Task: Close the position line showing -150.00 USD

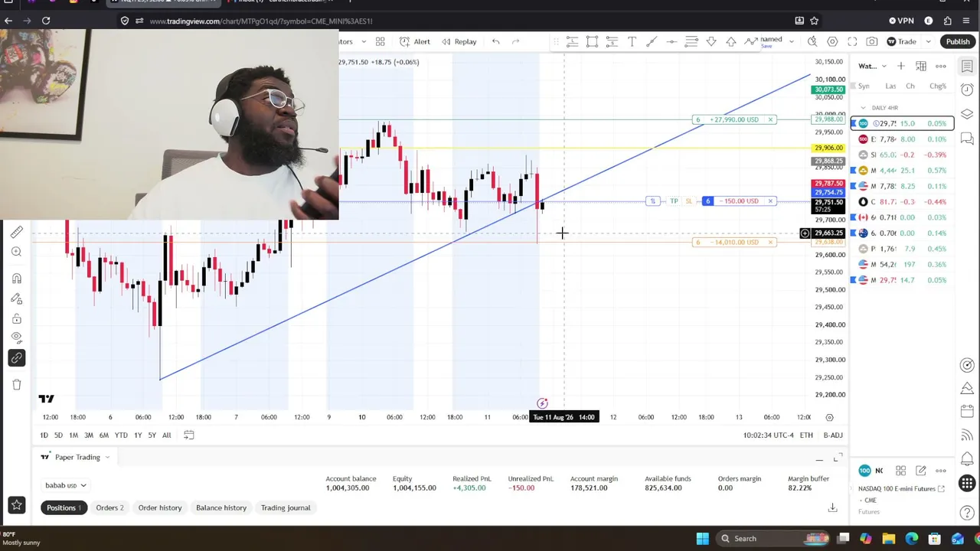Action: point(771,201)
